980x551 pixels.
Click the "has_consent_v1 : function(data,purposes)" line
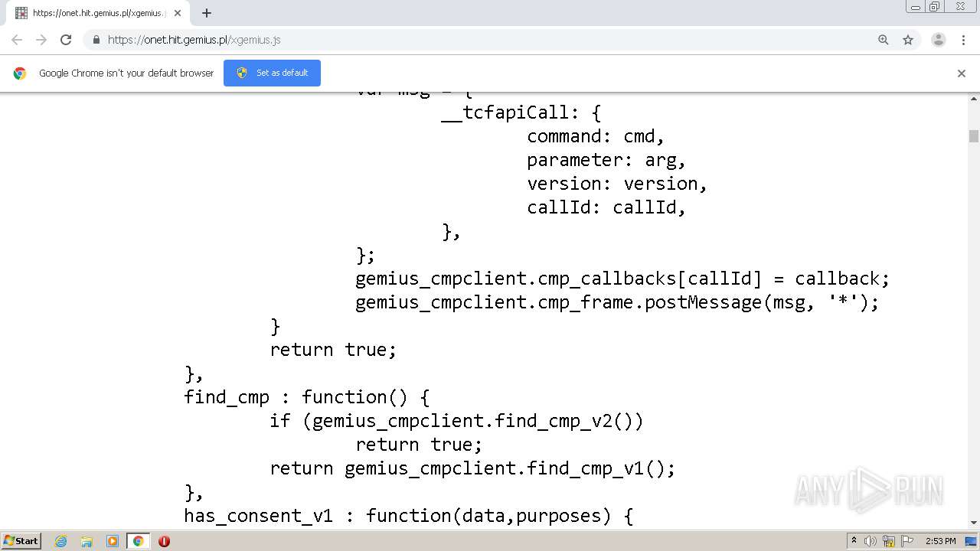click(x=408, y=516)
